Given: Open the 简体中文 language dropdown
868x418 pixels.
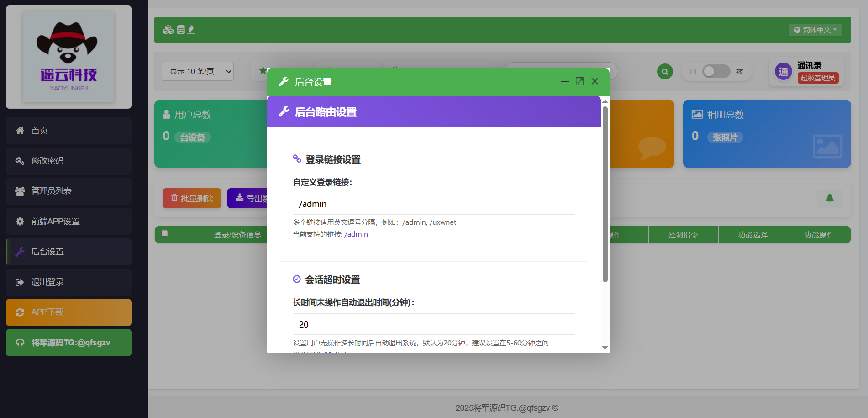Looking at the screenshot, I should (815, 30).
